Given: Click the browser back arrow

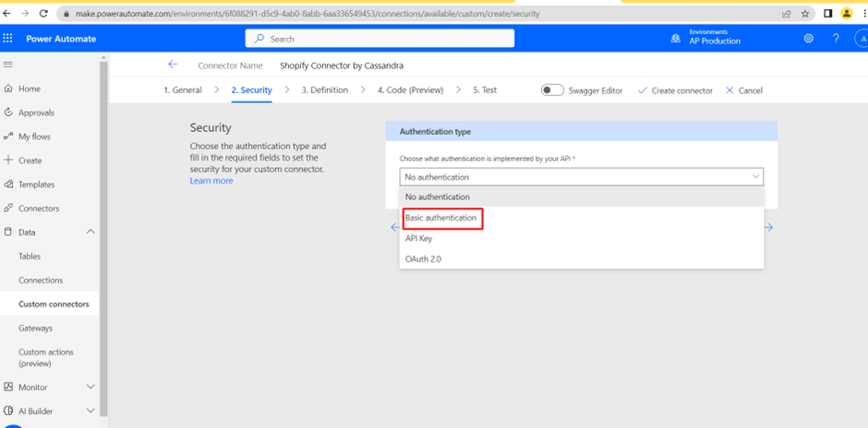Looking at the screenshot, I should (x=6, y=14).
